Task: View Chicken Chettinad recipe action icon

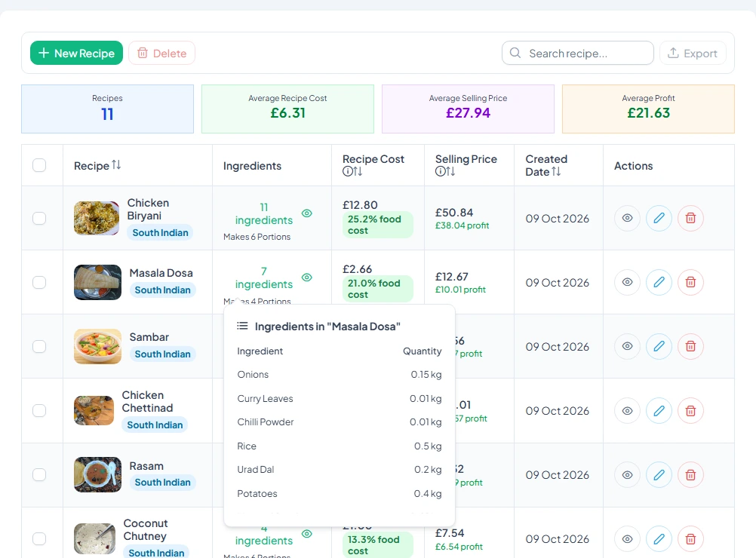Action: 627,410
